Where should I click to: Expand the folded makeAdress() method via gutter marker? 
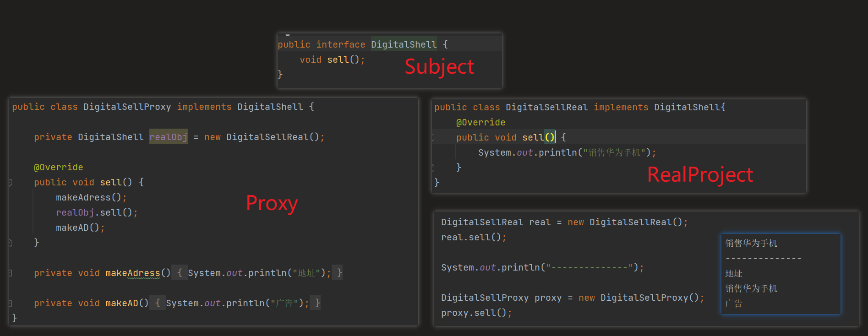[10, 273]
